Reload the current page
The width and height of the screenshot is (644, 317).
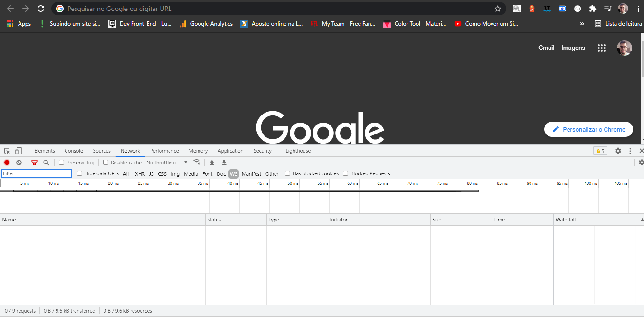point(41,9)
